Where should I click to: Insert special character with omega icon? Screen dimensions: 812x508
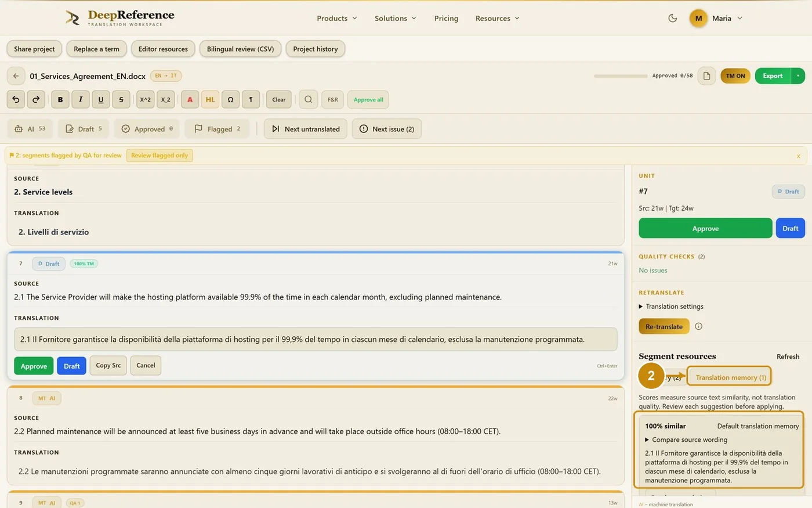[x=230, y=99]
